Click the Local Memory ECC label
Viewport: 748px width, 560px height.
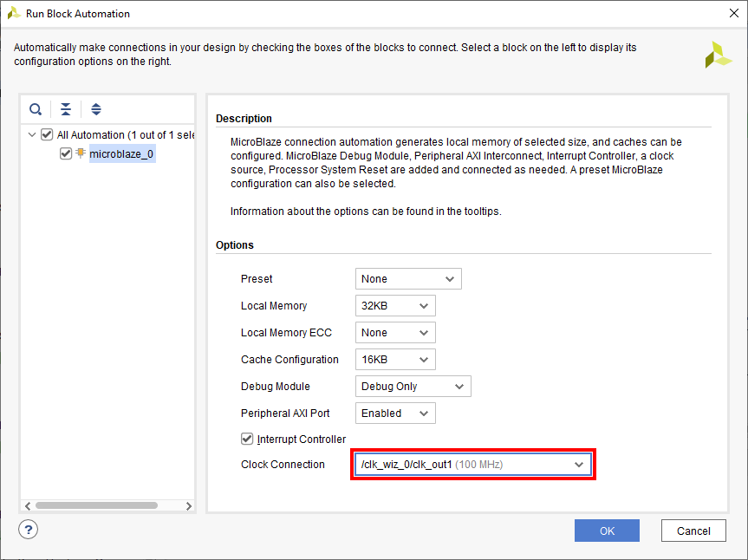[286, 333]
